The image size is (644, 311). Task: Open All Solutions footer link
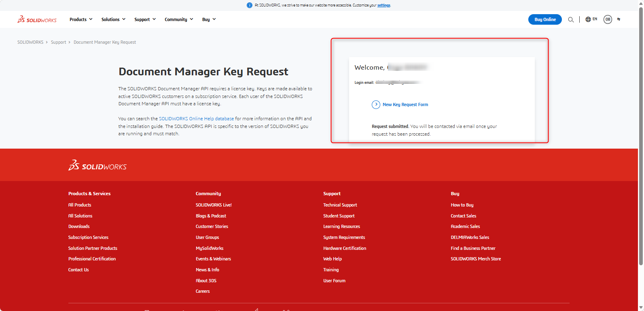coord(80,216)
